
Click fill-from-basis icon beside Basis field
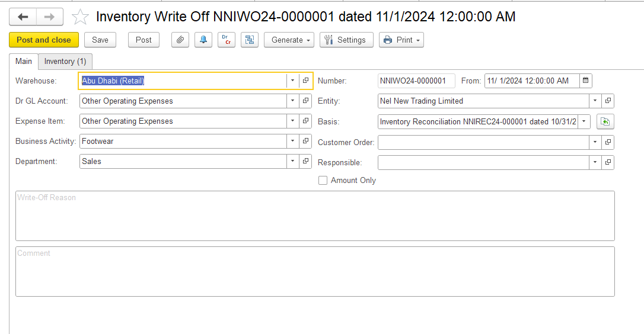coord(605,121)
